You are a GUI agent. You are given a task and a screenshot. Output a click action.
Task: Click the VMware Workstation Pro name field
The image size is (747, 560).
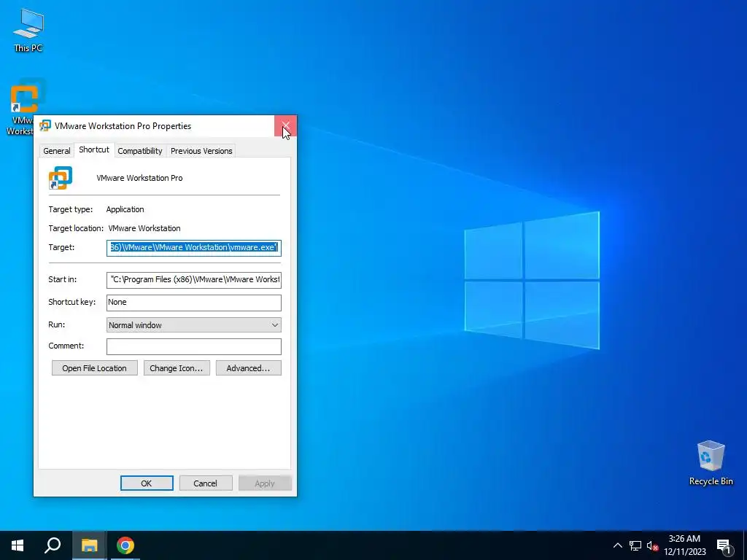pyautogui.click(x=139, y=178)
